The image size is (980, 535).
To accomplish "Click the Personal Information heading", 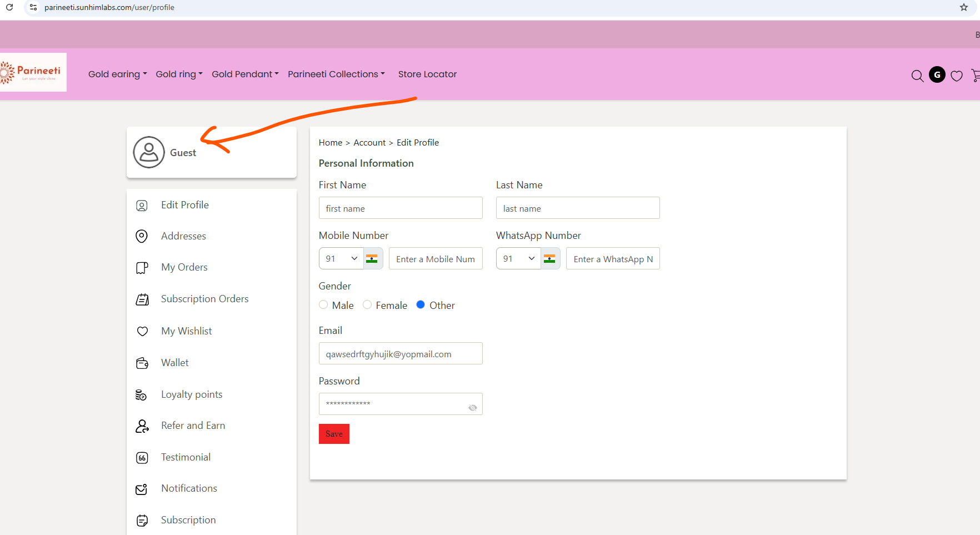I will pos(366,163).
